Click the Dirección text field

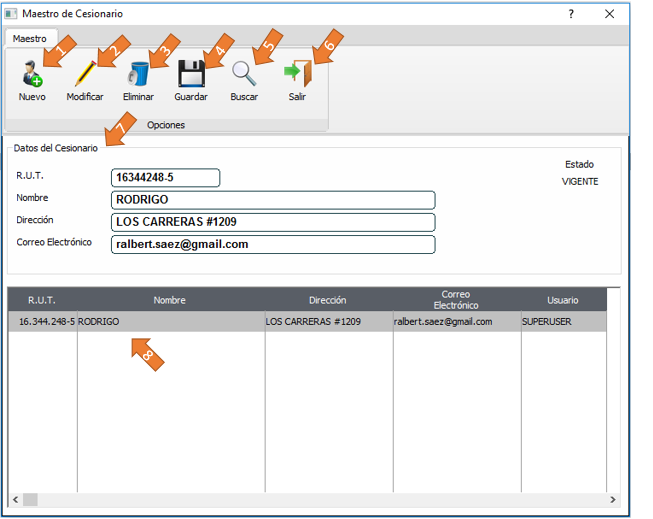click(x=273, y=222)
